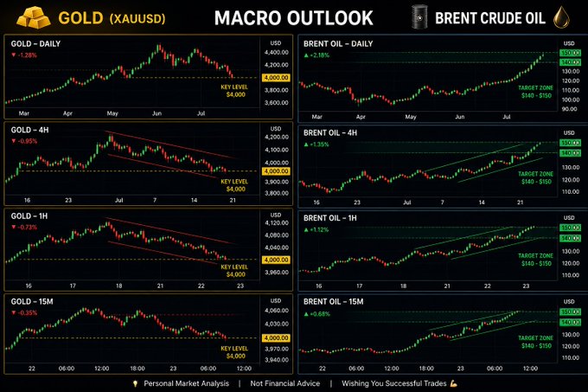Select the BRENT OIL – 4H chart title
588x392 pixels.
pyautogui.click(x=330, y=132)
